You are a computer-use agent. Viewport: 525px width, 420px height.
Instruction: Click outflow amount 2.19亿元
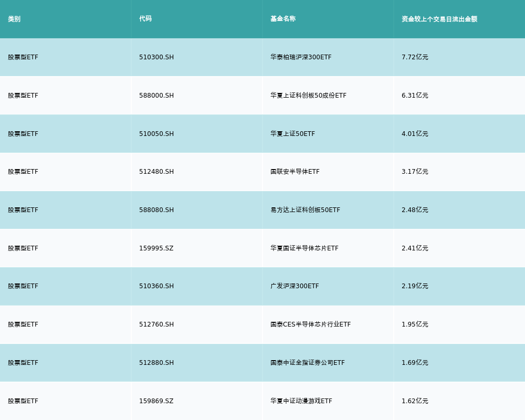tap(415, 286)
